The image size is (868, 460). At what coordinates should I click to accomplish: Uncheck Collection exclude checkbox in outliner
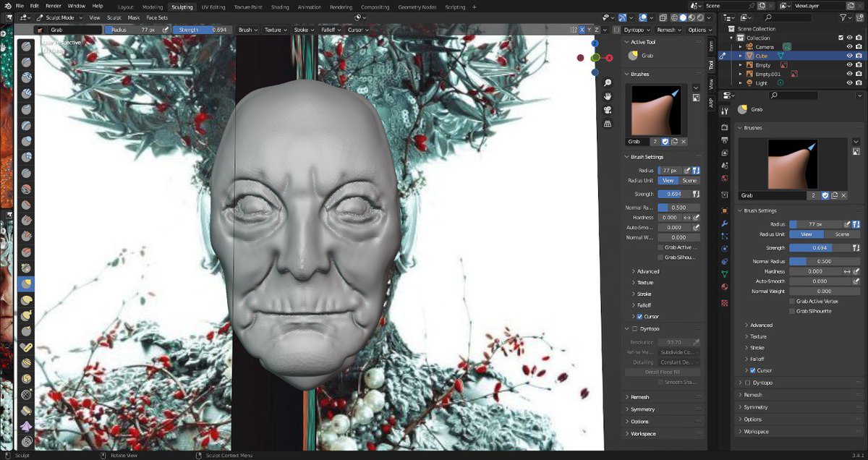click(840, 38)
